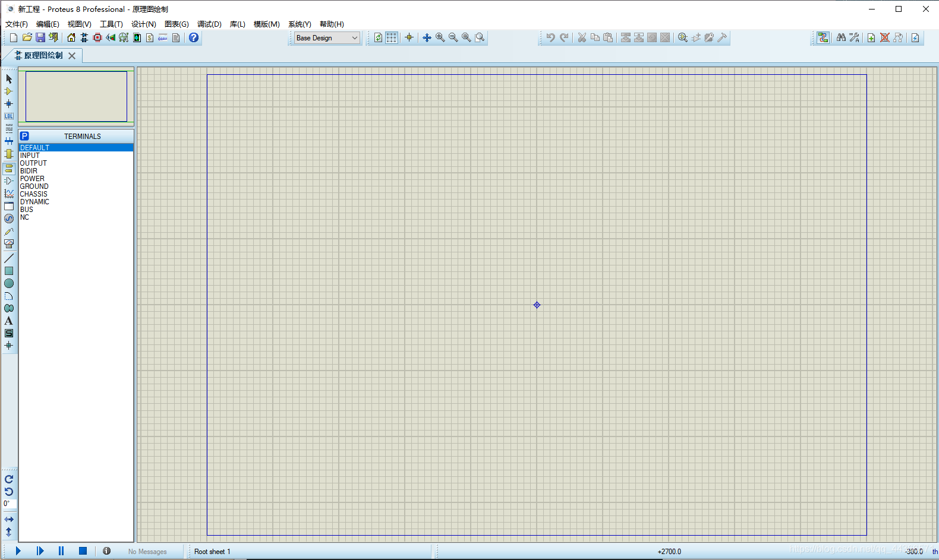Screen dimensions: 939x560
Task: Click the P pick devices button
Action: (25, 136)
